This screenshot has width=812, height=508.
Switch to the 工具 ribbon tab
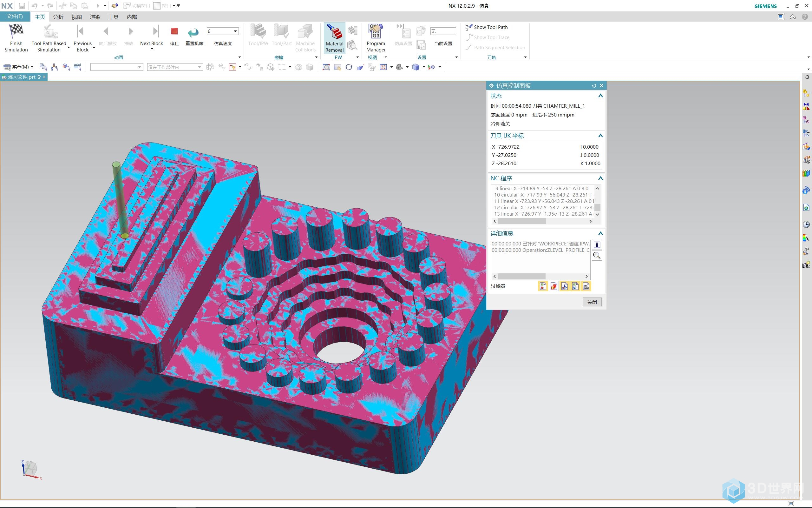(x=114, y=17)
